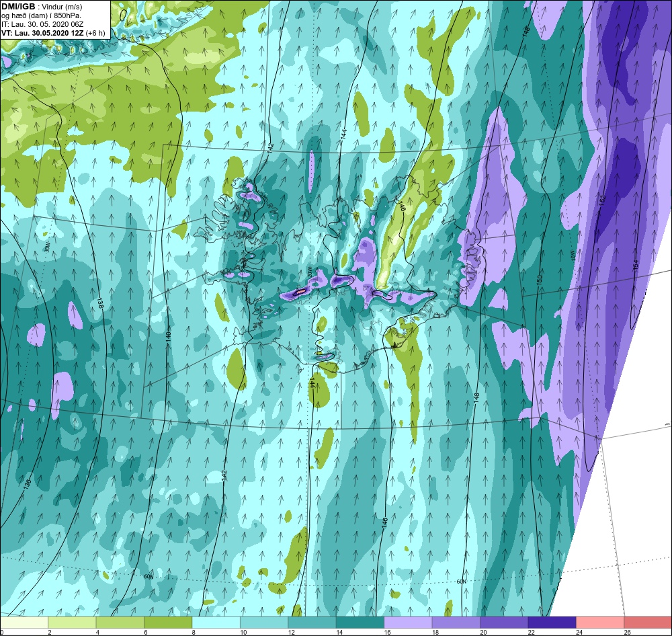This screenshot has height=636, width=672.
Task: Pick the green 4–6 m/s legend swatch
Action: click(120, 622)
